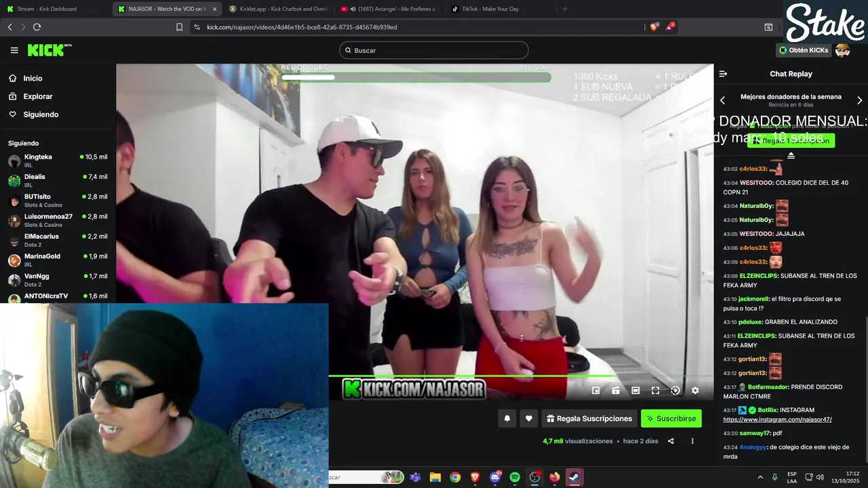Click the green Suscribirse button
This screenshot has width=868, height=488.
pyautogui.click(x=671, y=419)
